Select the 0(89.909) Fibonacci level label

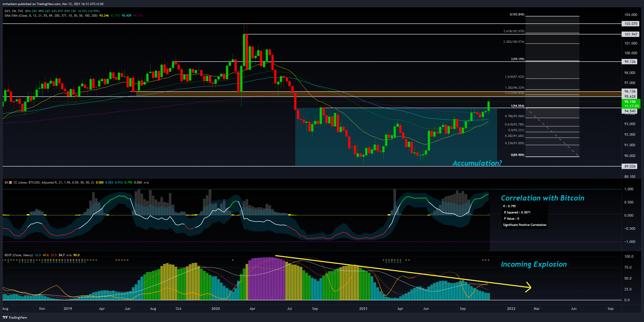(517, 155)
